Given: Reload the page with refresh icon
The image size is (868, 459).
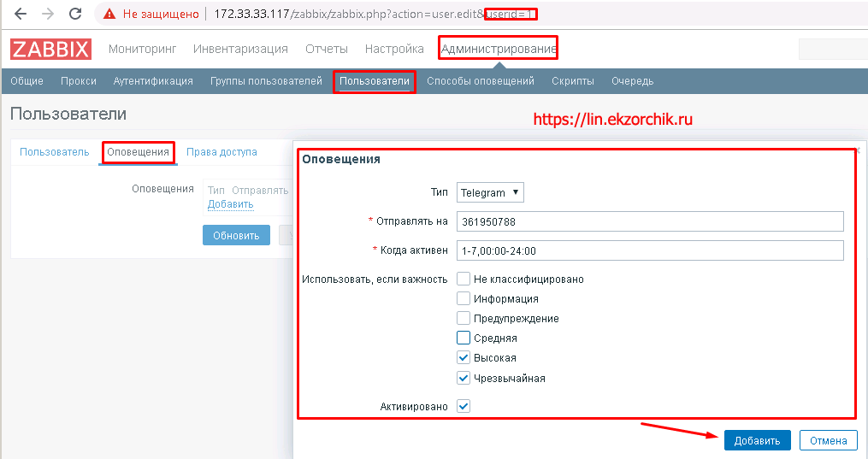Looking at the screenshot, I should click(75, 14).
